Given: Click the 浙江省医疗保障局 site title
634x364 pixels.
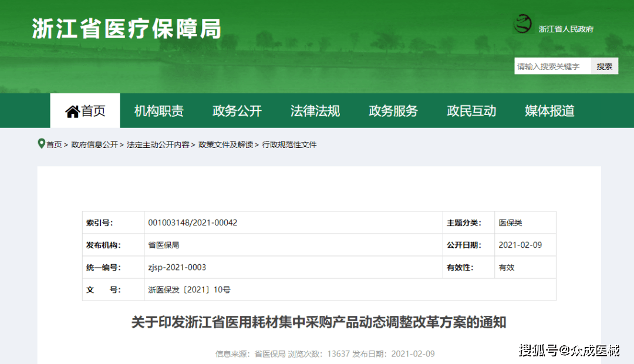Looking at the screenshot, I should 127,29.
